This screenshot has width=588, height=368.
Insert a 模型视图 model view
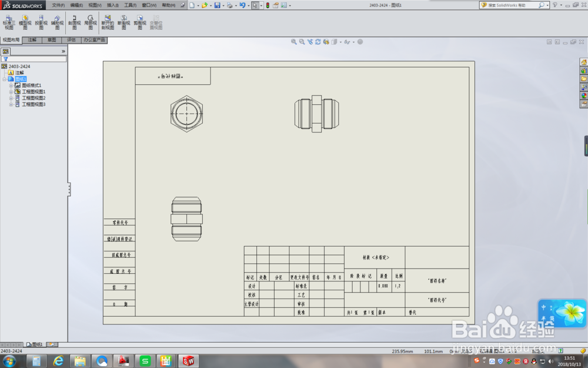click(x=25, y=22)
